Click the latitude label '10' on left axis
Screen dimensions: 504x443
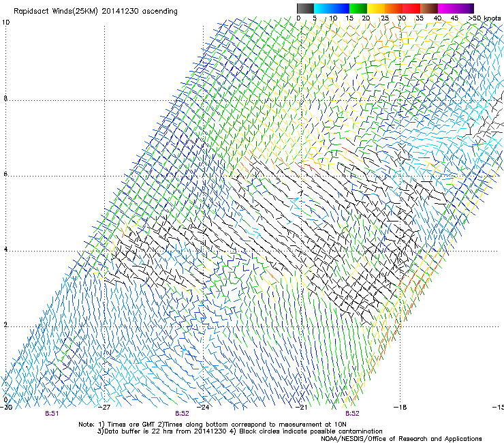click(x=5, y=22)
